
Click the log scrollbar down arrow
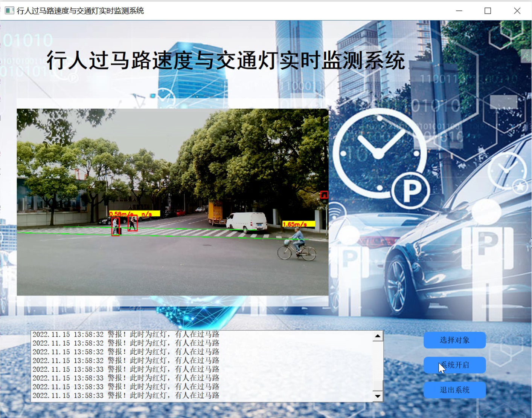pos(378,396)
